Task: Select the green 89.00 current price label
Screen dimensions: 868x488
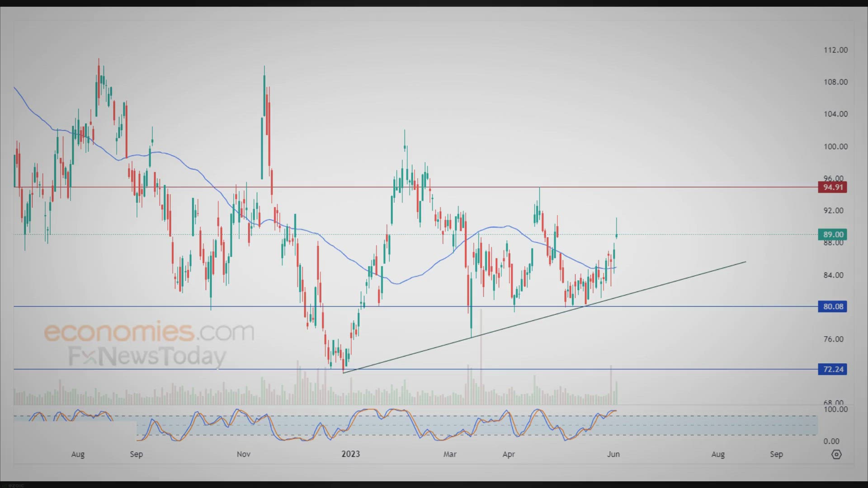Action: 833,235
